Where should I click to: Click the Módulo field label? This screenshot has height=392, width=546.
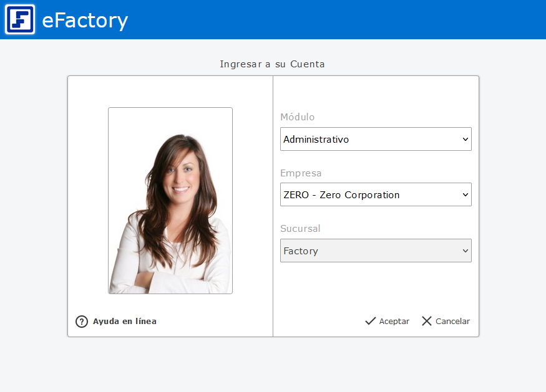297,117
